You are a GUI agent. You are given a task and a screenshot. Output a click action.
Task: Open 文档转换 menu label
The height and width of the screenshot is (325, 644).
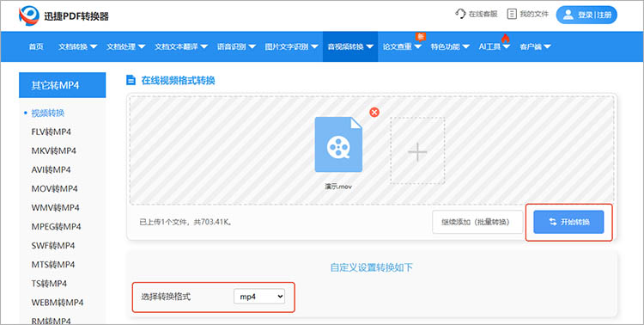point(73,47)
